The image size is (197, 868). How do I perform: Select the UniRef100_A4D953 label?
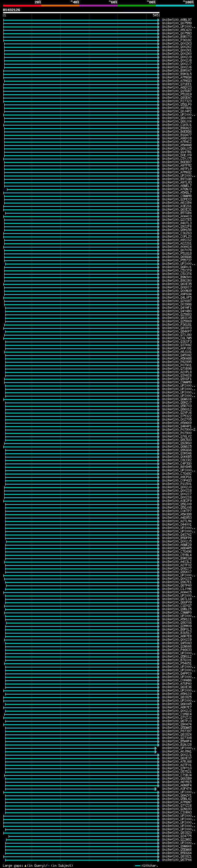tap(176, 518)
